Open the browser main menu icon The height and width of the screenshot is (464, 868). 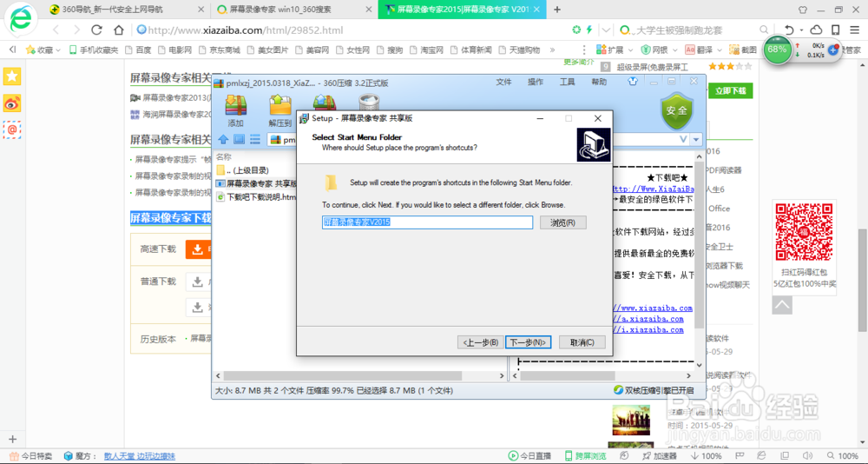tap(855, 30)
